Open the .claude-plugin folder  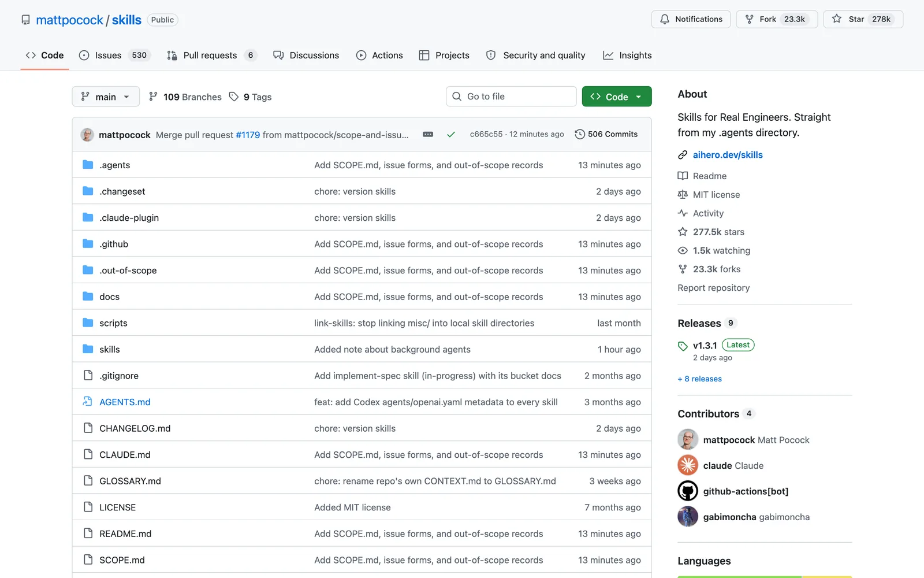tap(129, 218)
